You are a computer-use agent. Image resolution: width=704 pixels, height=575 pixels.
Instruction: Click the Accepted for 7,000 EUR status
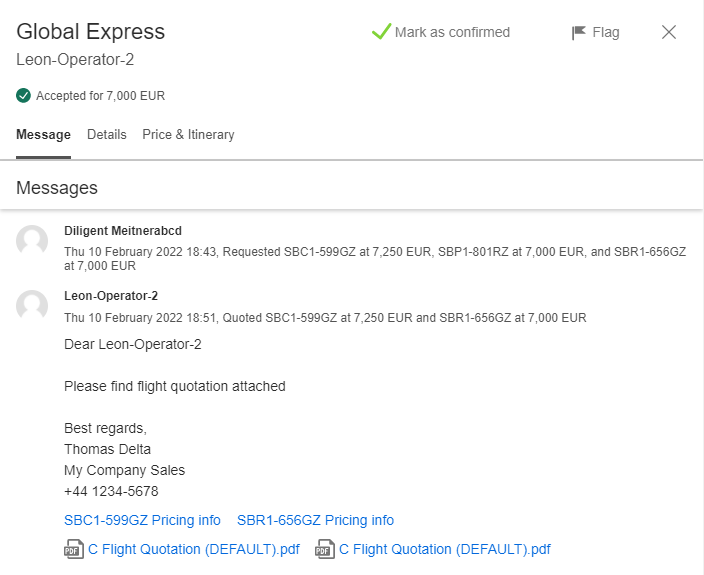click(x=101, y=96)
